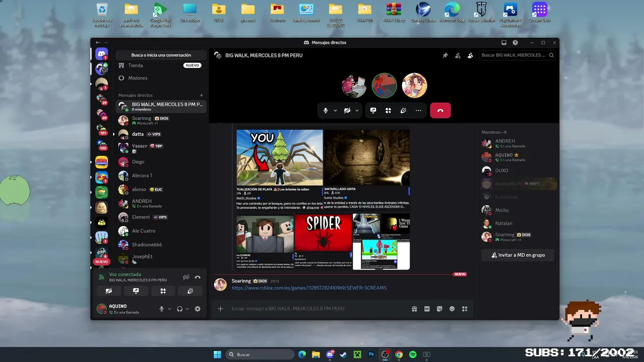Toggle the camera in the call bar
Screen dimensions: 644x362
coord(347,111)
